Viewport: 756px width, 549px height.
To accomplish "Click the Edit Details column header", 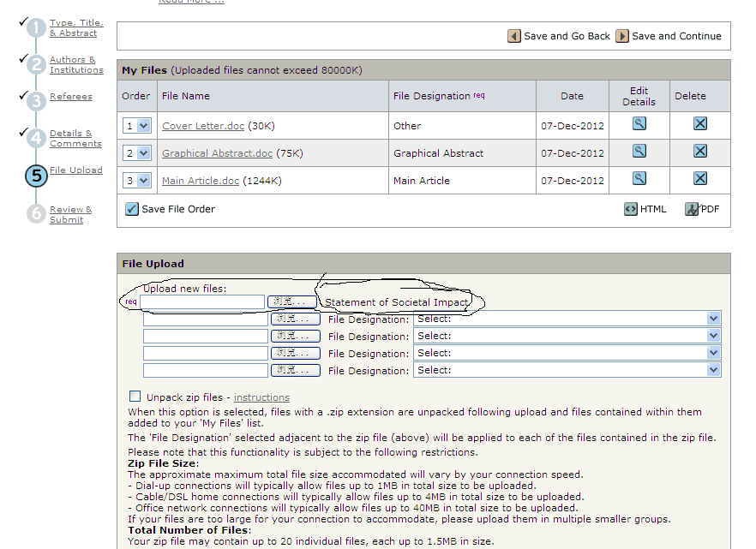I will click(639, 96).
